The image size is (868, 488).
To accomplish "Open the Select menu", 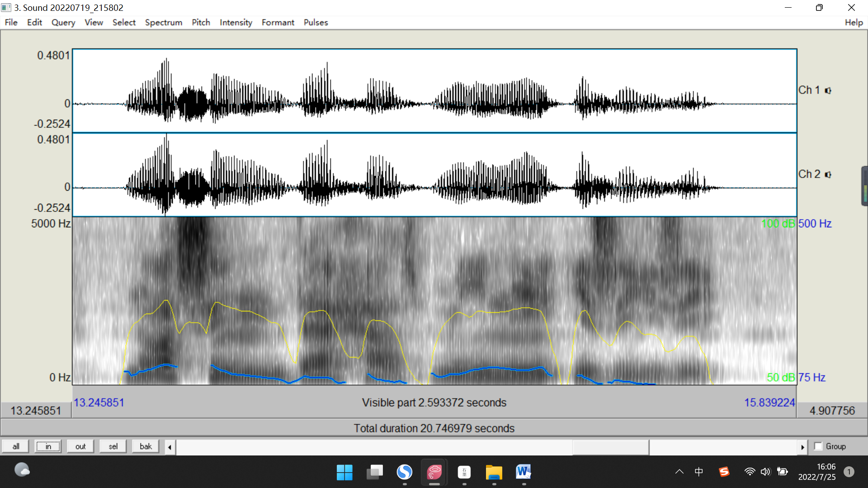I will point(124,22).
